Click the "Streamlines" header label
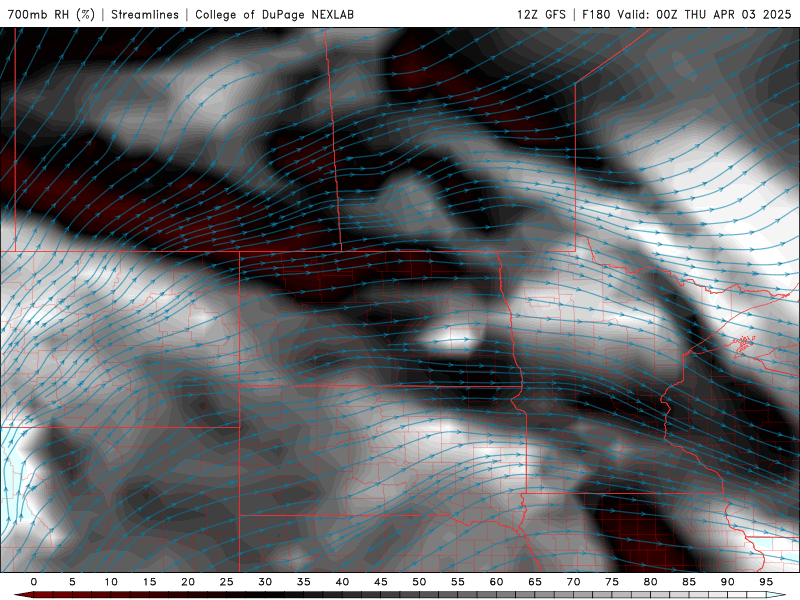This screenshot has width=800, height=600. [145, 14]
